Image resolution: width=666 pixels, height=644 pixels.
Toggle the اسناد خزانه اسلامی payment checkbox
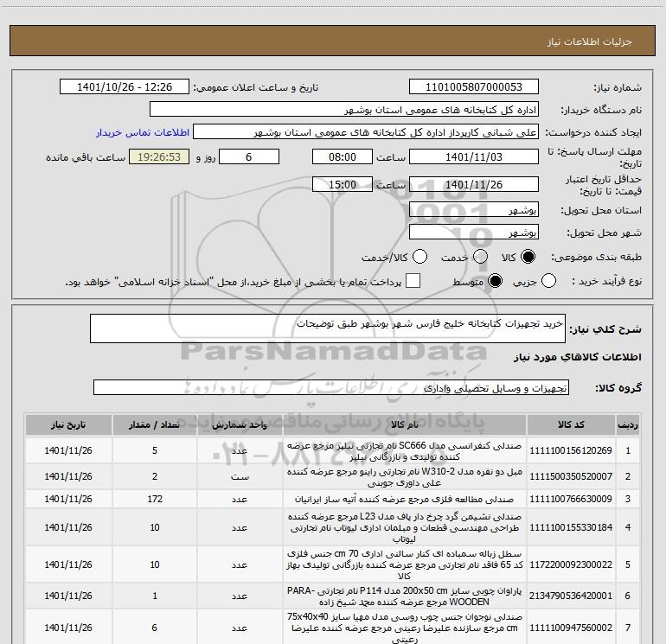(x=413, y=281)
